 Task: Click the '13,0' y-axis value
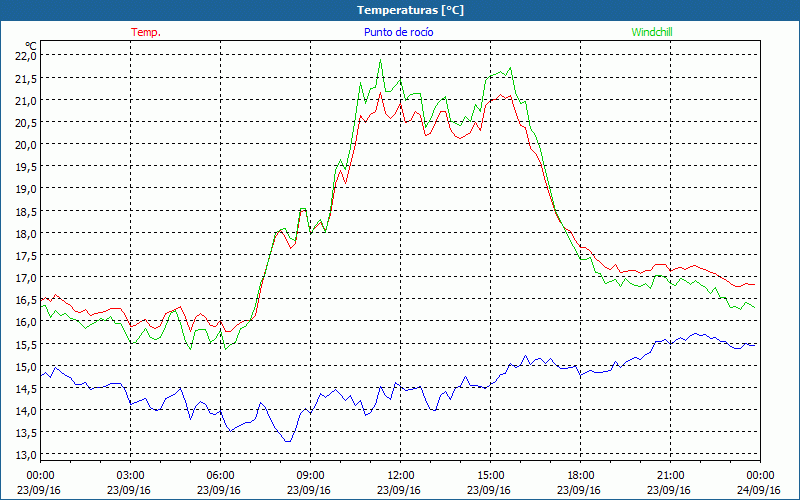(x=26, y=455)
